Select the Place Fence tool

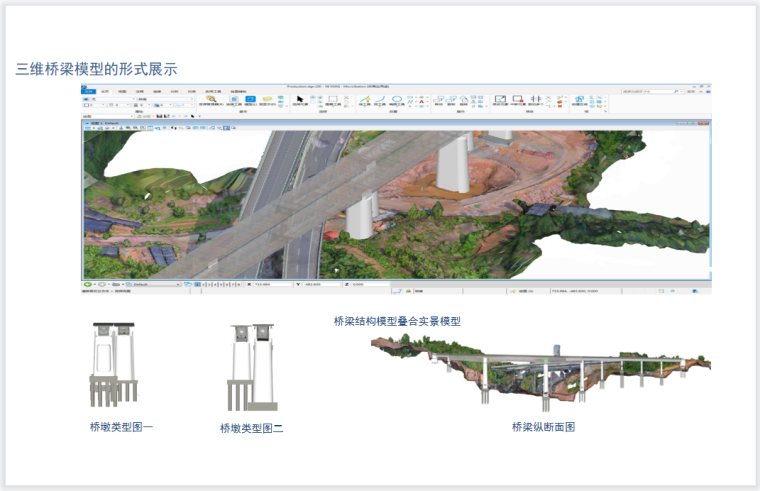point(331,101)
